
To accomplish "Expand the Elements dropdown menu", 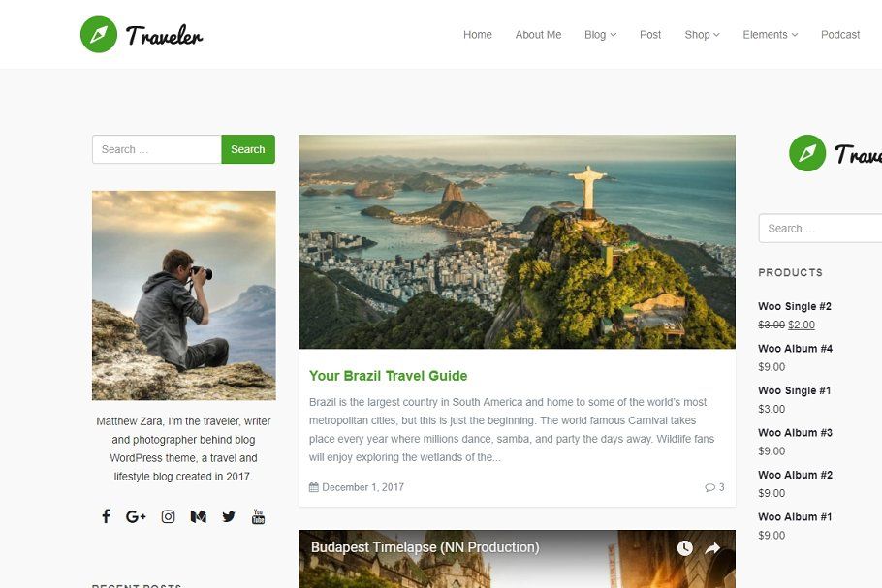I will click(x=771, y=34).
